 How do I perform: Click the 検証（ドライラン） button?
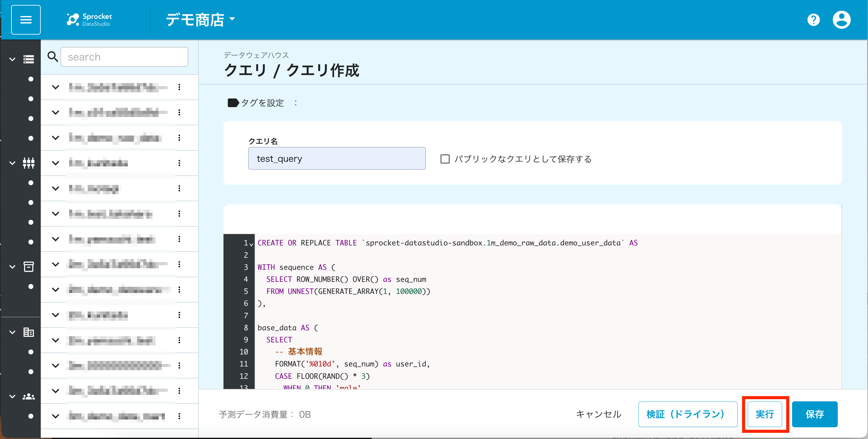[688, 414]
